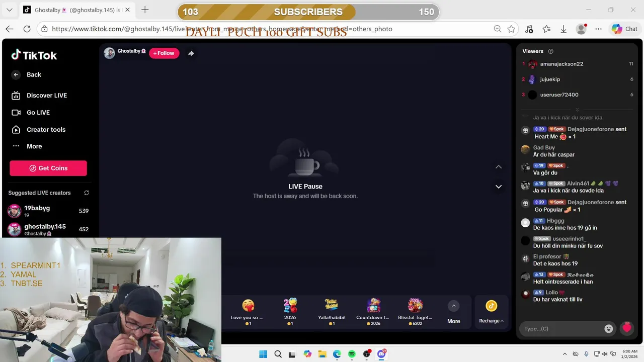
Task: Open Copilot Chat button
Action: pyautogui.click(x=624, y=29)
